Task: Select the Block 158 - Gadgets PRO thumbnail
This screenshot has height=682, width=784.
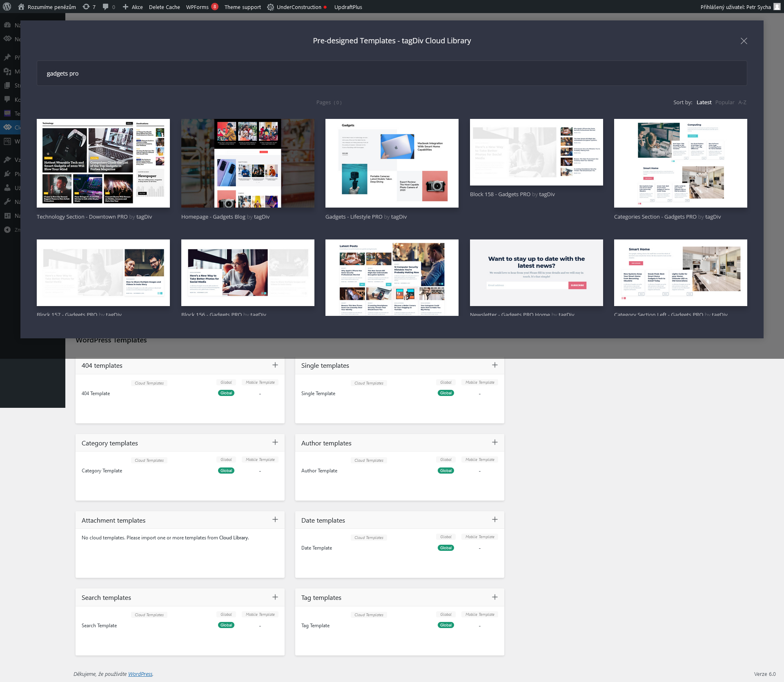Action: point(537,152)
